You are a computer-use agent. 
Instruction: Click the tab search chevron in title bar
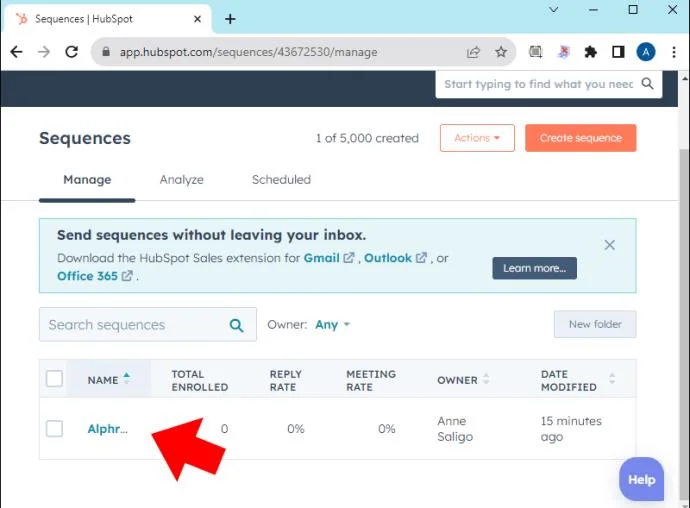[x=554, y=10]
